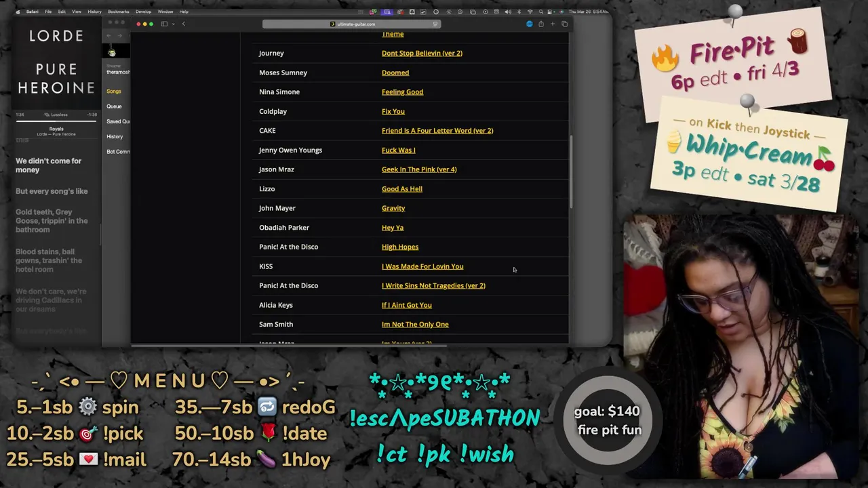Click the Royals song title in player

click(56, 129)
